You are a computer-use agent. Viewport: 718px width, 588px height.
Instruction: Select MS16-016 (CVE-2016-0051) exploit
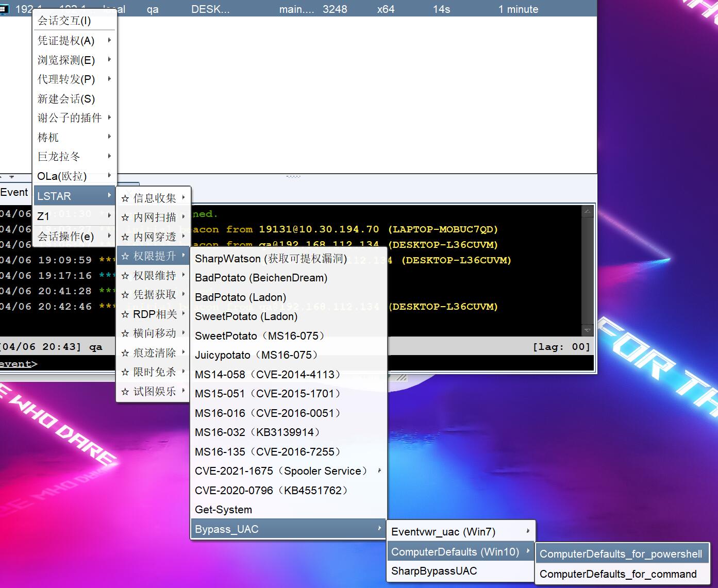(x=289, y=413)
